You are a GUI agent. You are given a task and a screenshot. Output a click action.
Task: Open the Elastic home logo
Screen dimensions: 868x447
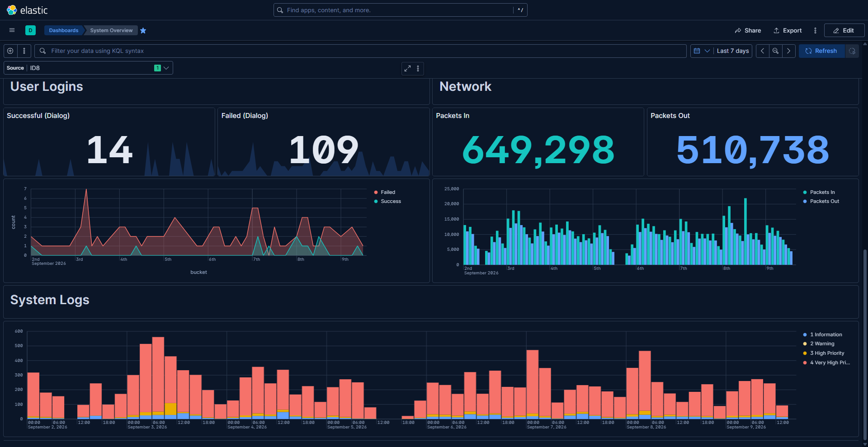[x=27, y=10]
